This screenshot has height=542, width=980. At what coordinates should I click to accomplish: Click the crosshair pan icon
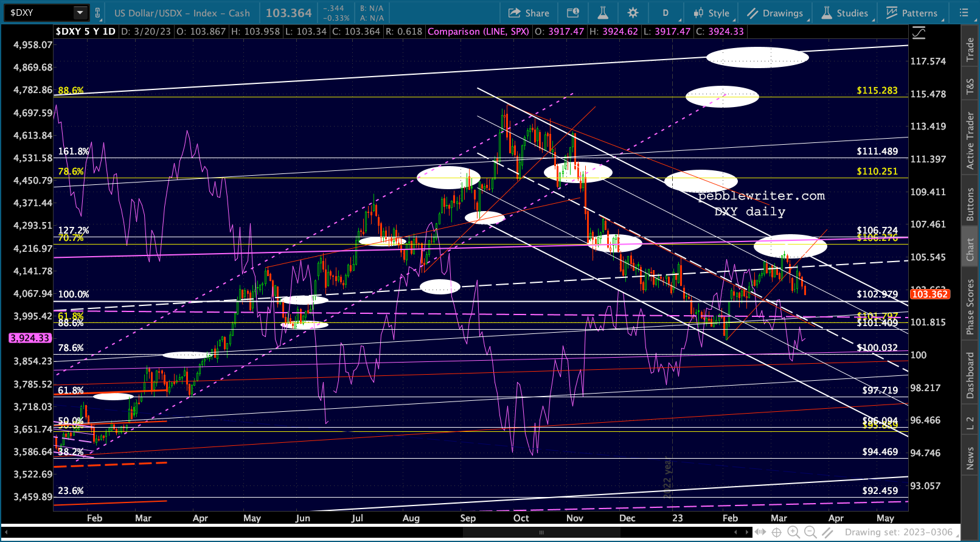(x=777, y=532)
